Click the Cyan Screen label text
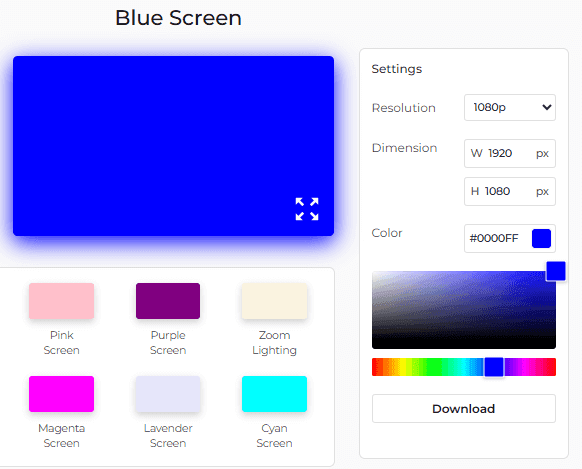Screen dimensions: 582x469 (274, 436)
